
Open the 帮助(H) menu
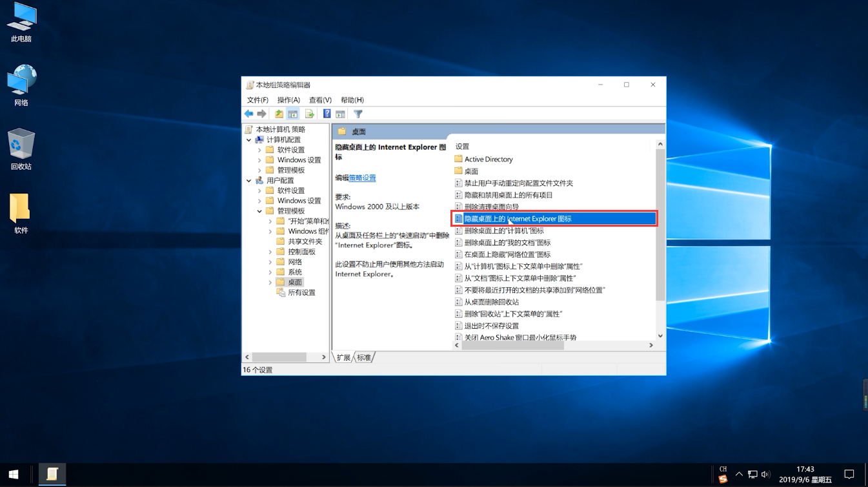352,100
